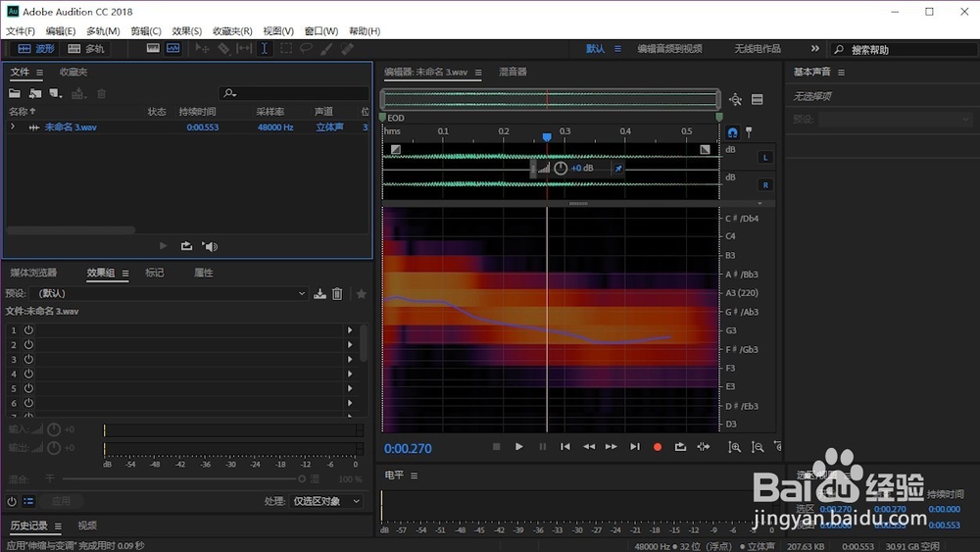Start recording with the red button

(657, 447)
